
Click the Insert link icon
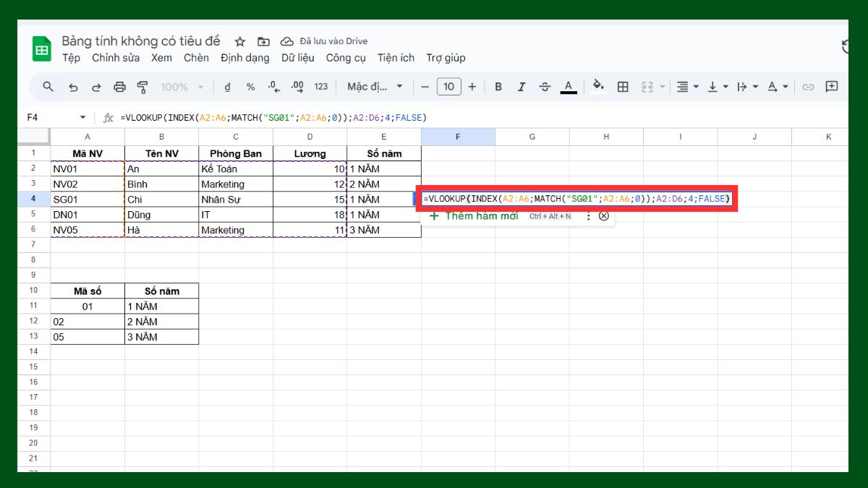pos(808,86)
